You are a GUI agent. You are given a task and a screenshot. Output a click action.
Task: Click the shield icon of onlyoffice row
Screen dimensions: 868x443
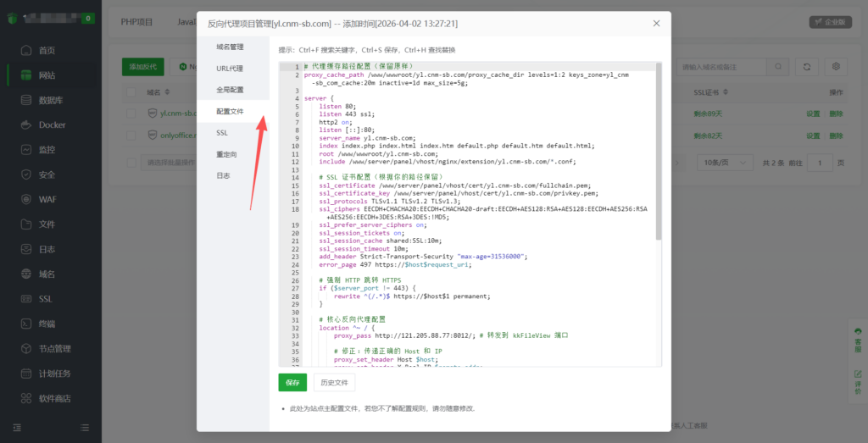click(153, 136)
